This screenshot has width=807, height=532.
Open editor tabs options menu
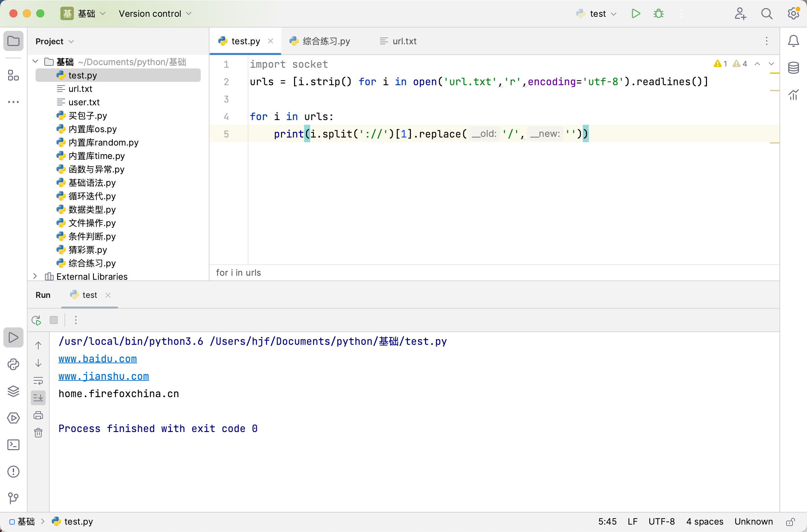pyautogui.click(x=766, y=41)
